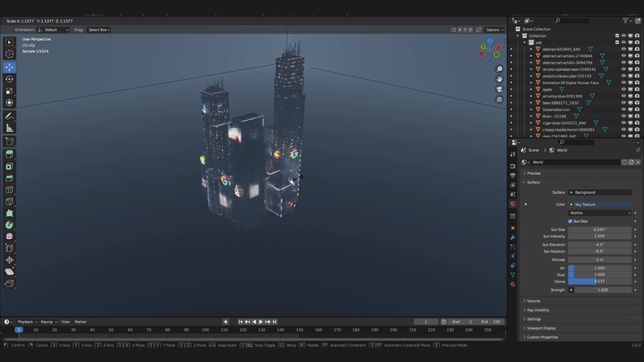This screenshot has width=644, height=362.
Task: Select the Annotate pencil tool
Action: tap(10, 116)
